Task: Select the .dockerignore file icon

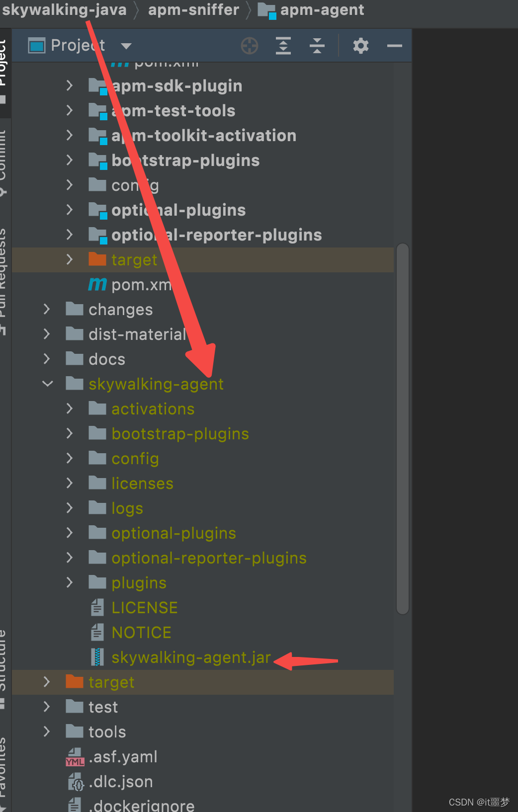Action: [75, 805]
